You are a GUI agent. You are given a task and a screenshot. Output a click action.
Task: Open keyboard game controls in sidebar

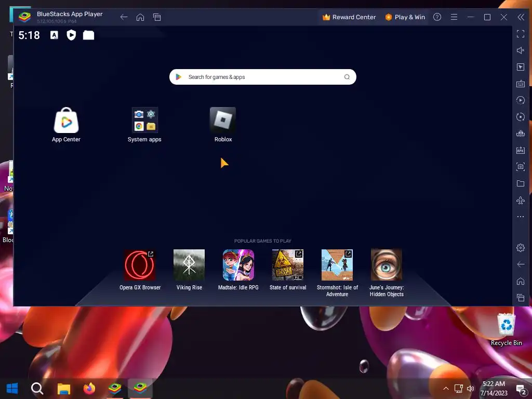[x=521, y=84]
